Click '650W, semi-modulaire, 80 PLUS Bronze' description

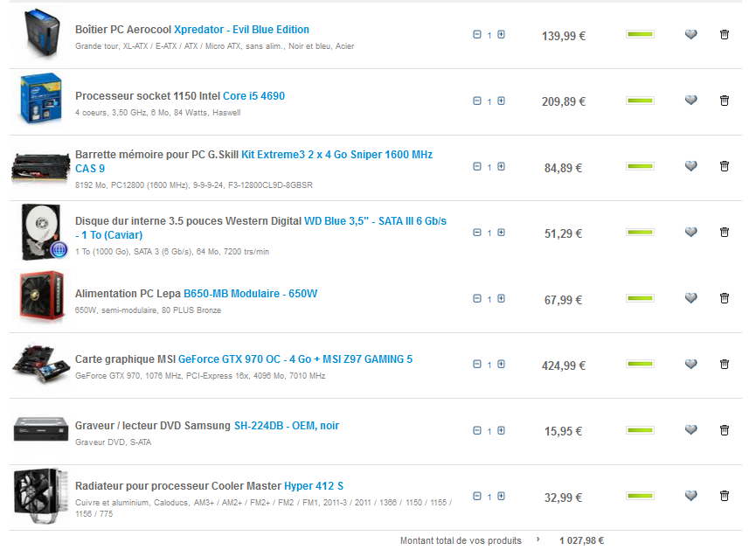148,310
